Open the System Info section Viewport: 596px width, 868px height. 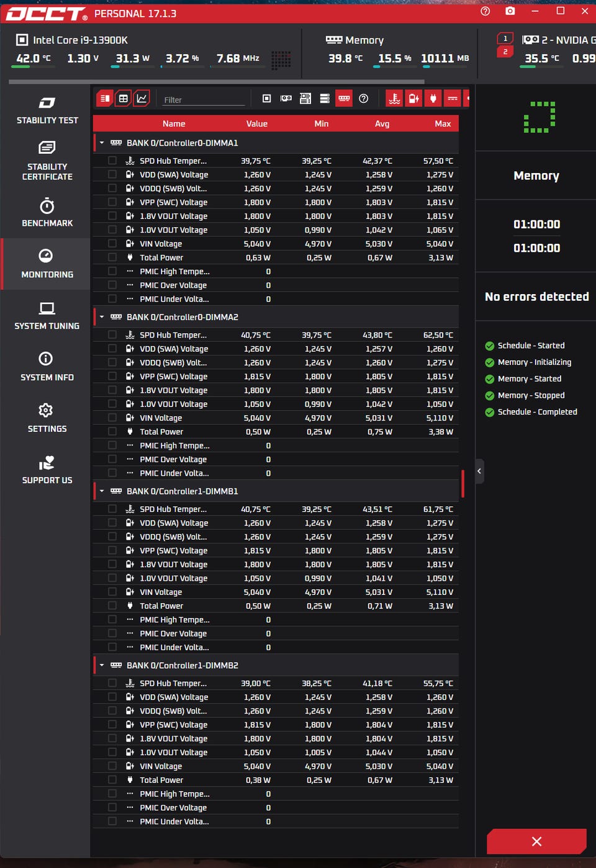[x=47, y=367]
